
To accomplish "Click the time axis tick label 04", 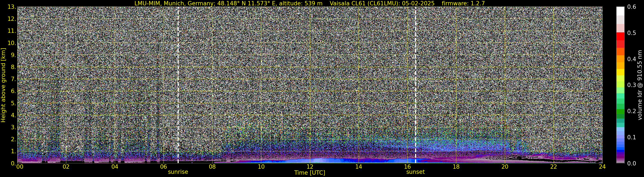I will [x=115, y=167].
